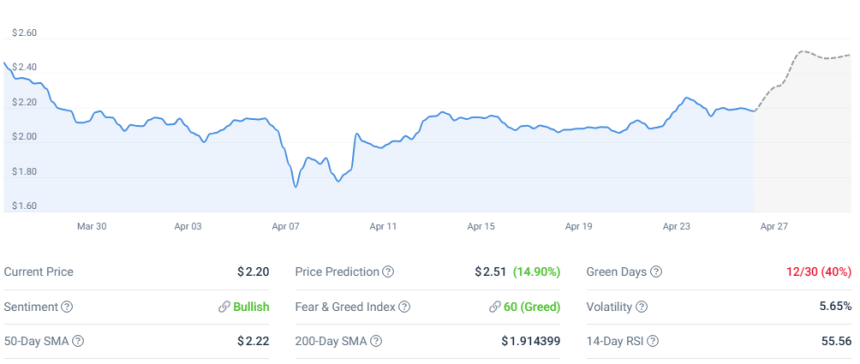This screenshot has width=860, height=364.
Task: Click the 200-Day SMA label
Action: point(331,341)
